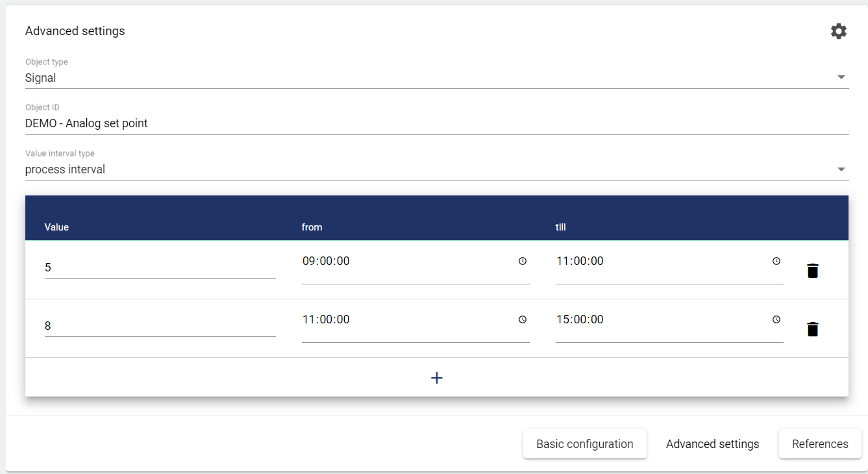
Task: Click the value field containing 8
Action: 159,326
